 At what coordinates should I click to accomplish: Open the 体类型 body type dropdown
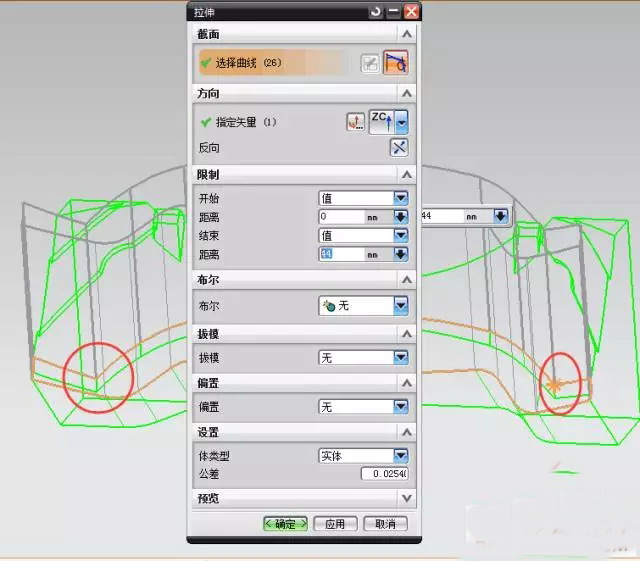401,455
